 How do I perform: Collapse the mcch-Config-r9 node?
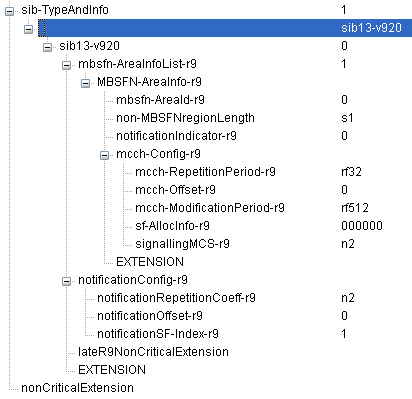pos(105,155)
